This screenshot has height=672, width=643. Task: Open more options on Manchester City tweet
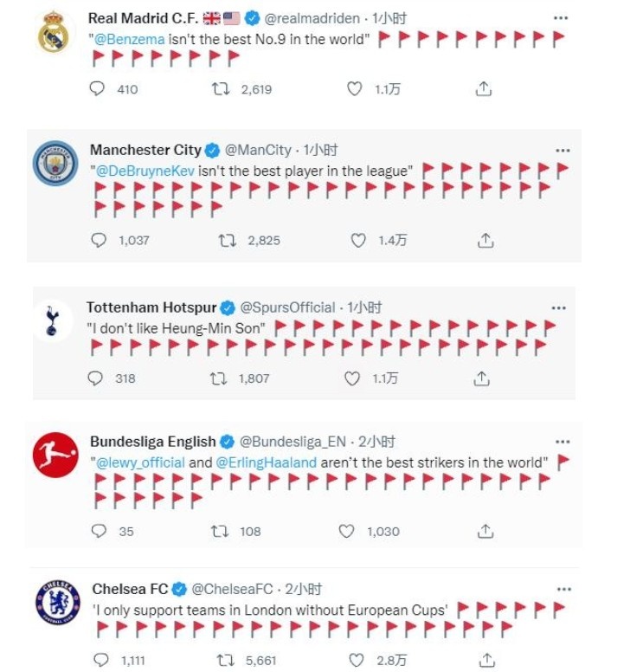(563, 150)
